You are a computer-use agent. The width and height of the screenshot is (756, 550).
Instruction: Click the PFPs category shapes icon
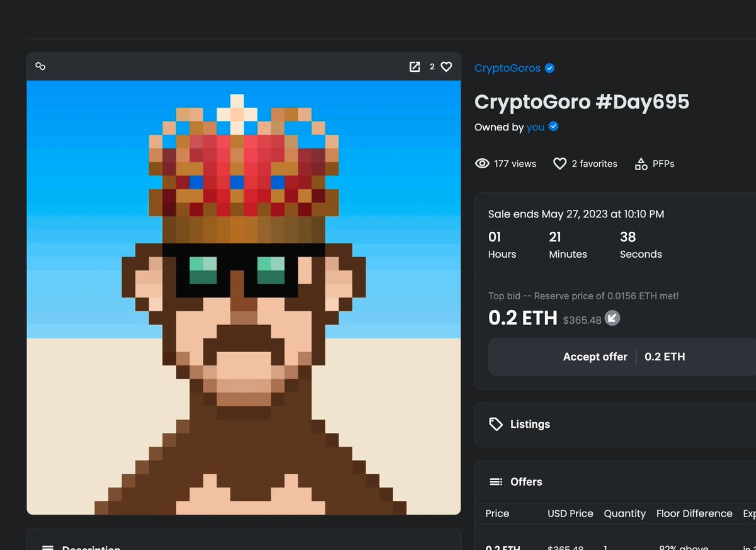[641, 164]
